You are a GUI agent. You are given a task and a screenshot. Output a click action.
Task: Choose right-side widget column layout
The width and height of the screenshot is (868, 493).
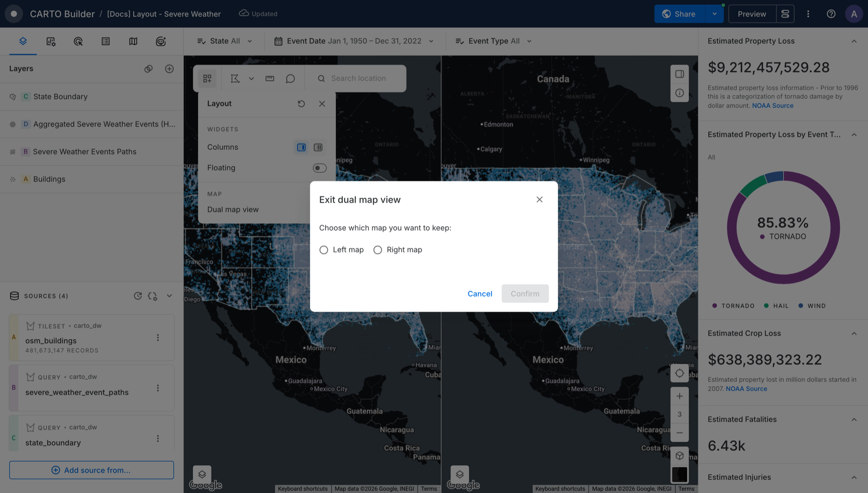pos(301,147)
